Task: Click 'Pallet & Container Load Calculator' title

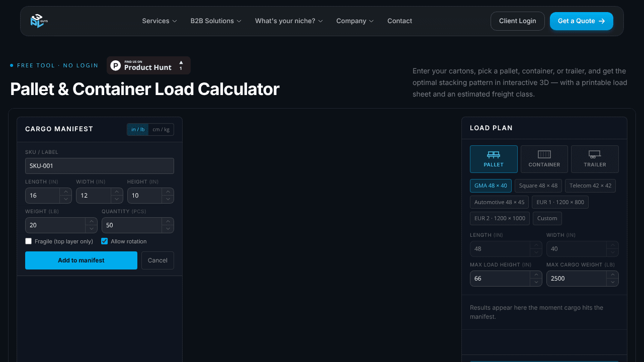Action: 145,89
